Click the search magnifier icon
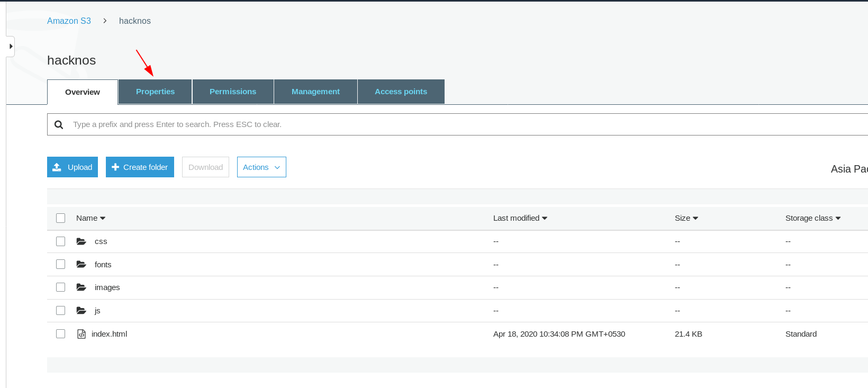868x388 pixels. (x=59, y=124)
